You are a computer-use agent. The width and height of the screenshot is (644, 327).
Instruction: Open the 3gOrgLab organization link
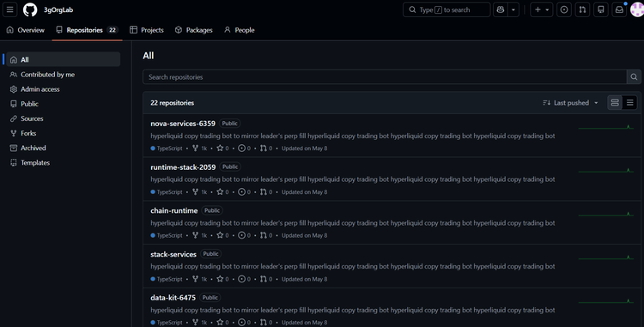58,9
